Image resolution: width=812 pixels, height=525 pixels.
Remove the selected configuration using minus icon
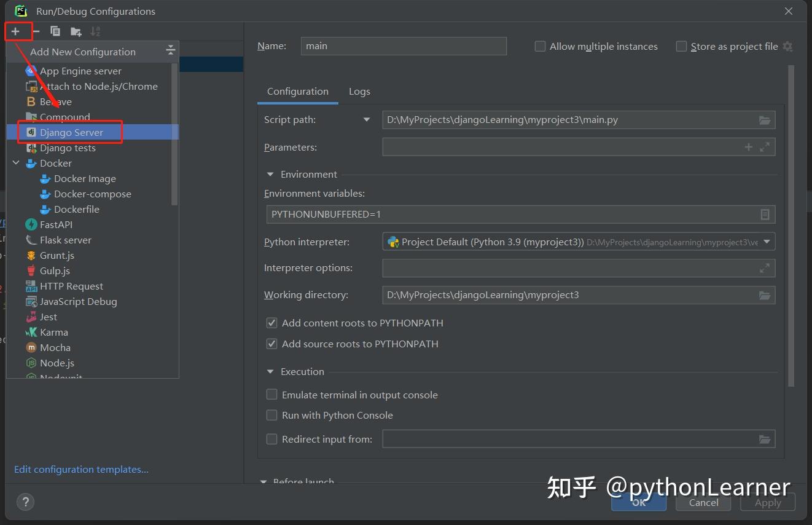(37, 31)
